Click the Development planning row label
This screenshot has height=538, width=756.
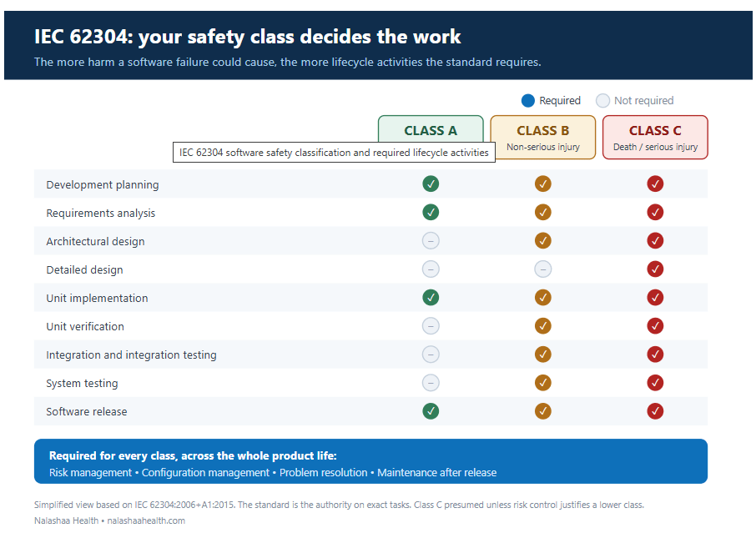[x=102, y=184]
